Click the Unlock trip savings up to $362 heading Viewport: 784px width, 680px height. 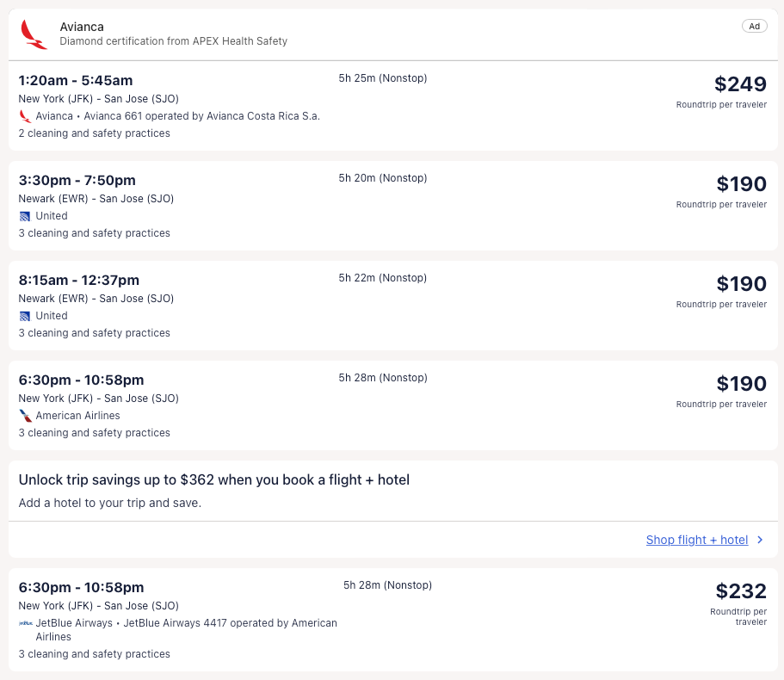click(x=213, y=479)
